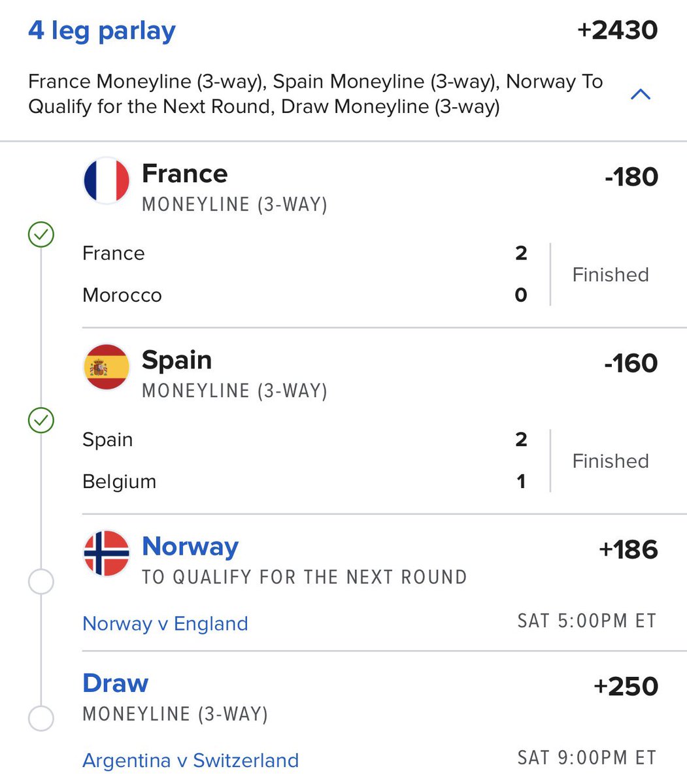
Task: Click the Finished status for France v Morocco
Action: tap(611, 274)
